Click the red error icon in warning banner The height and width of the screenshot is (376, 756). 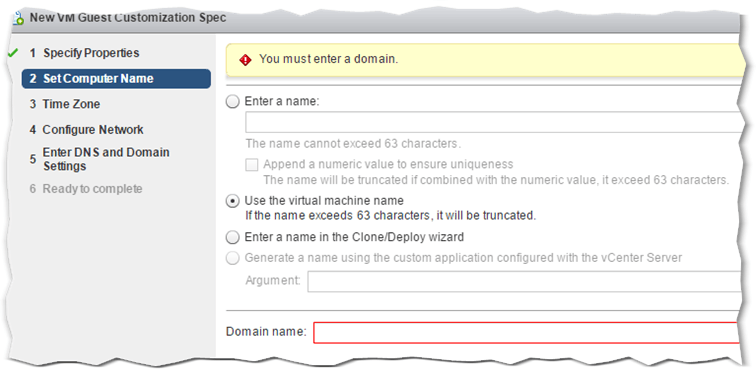(x=245, y=60)
